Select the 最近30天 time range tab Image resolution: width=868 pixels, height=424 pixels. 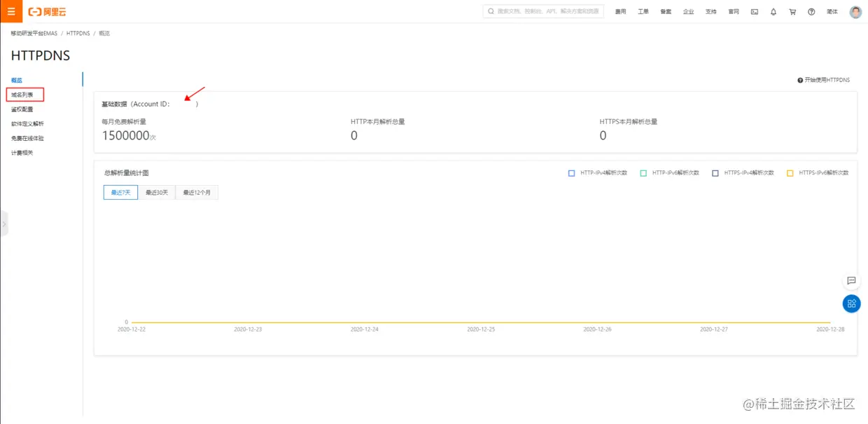point(157,192)
